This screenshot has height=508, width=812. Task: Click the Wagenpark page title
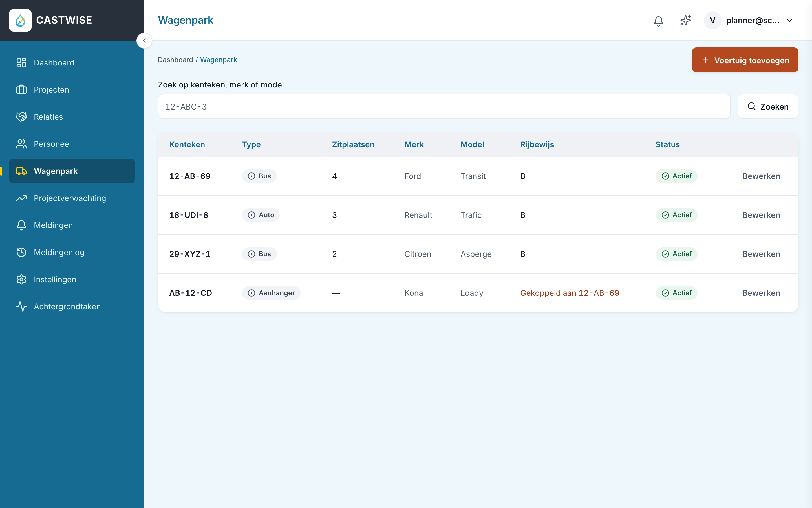186,20
